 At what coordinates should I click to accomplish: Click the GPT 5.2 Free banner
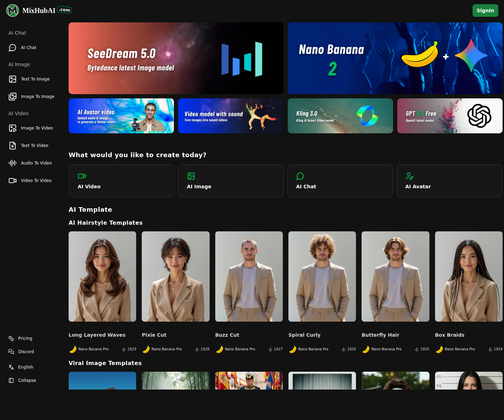(450, 116)
